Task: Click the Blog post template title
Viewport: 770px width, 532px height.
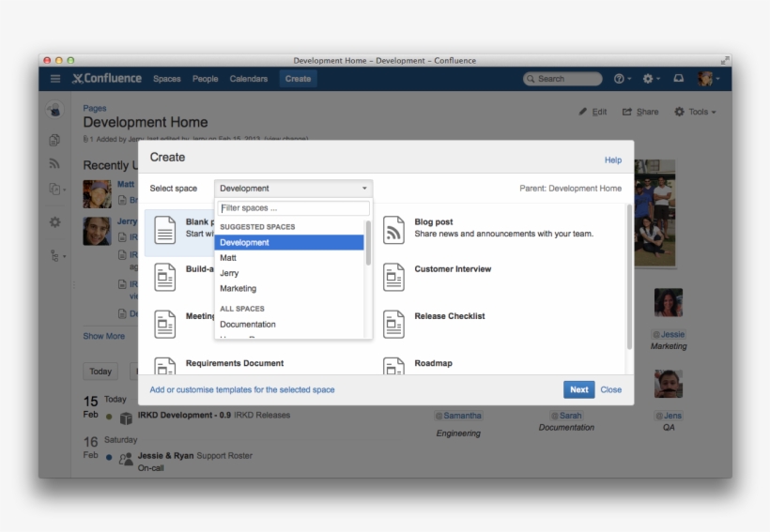Action: tap(434, 221)
